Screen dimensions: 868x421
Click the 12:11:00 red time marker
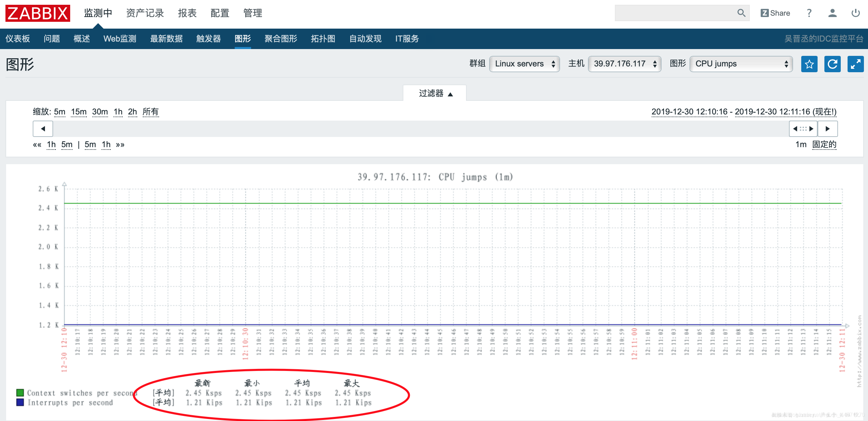[x=634, y=344]
